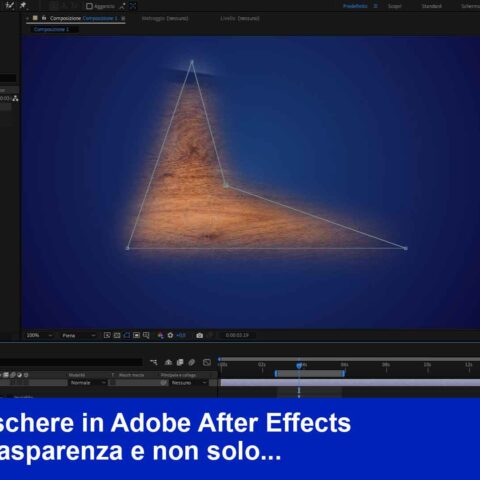The width and height of the screenshot is (480, 480).
Task: Open the show channel color icon
Action: click(160, 335)
